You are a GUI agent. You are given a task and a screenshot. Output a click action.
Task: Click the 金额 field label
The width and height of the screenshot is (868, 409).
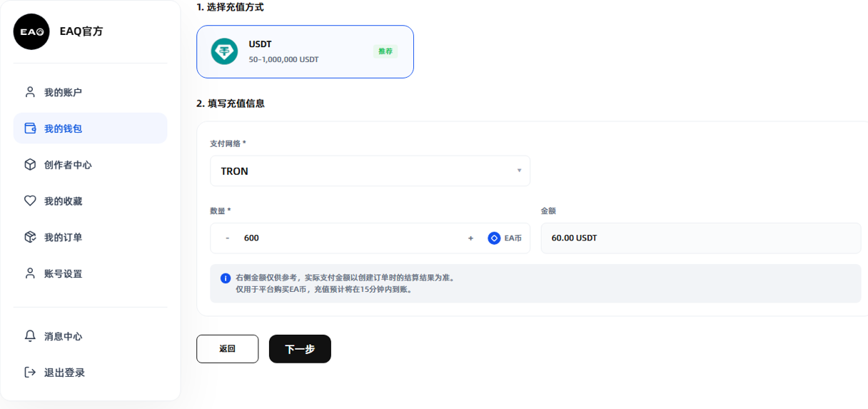click(x=548, y=211)
